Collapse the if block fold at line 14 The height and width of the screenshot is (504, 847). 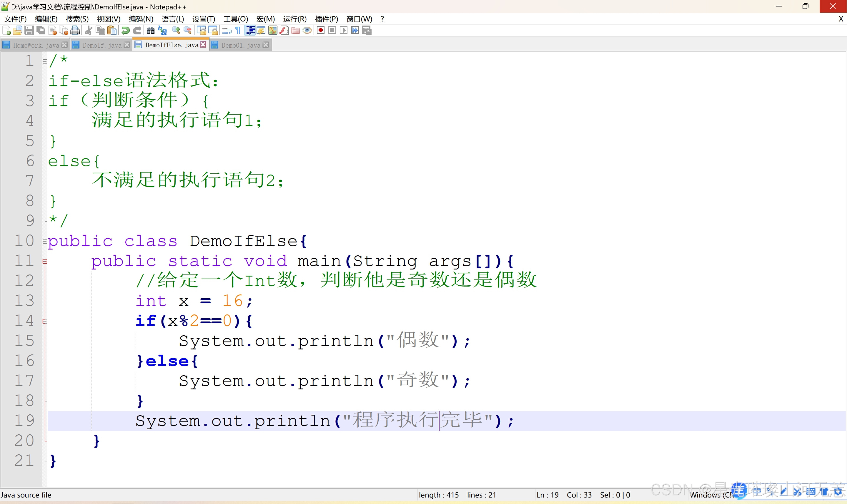click(45, 321)
